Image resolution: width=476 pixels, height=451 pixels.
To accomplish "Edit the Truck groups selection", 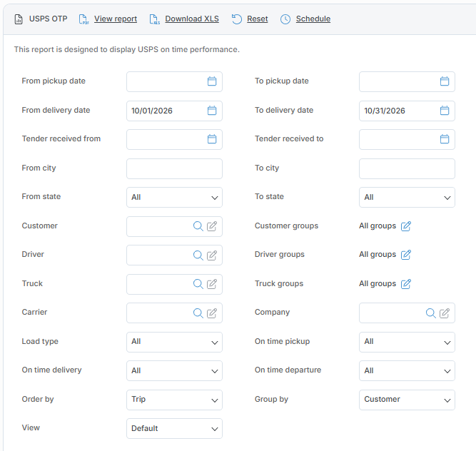I will click(x=406, y=284).
